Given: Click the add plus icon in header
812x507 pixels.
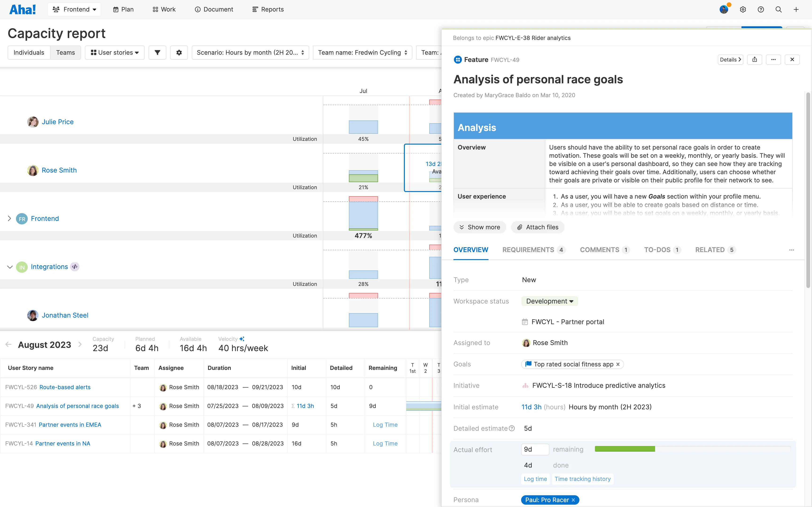Looking at the screenshot, I should click(x=796, y=9).
